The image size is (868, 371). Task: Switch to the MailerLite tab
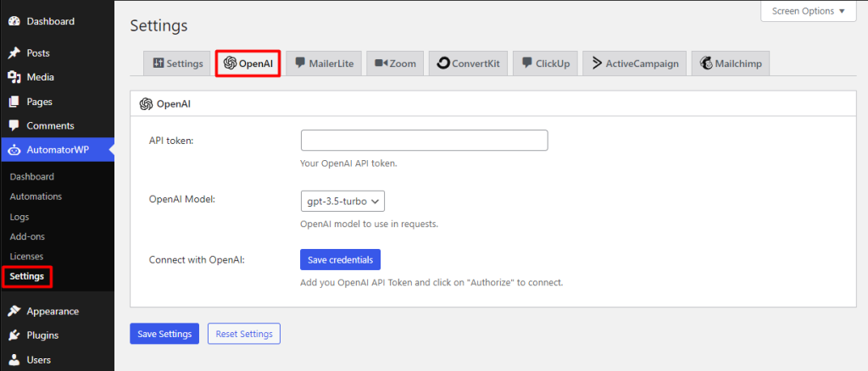tap(324, 64)
